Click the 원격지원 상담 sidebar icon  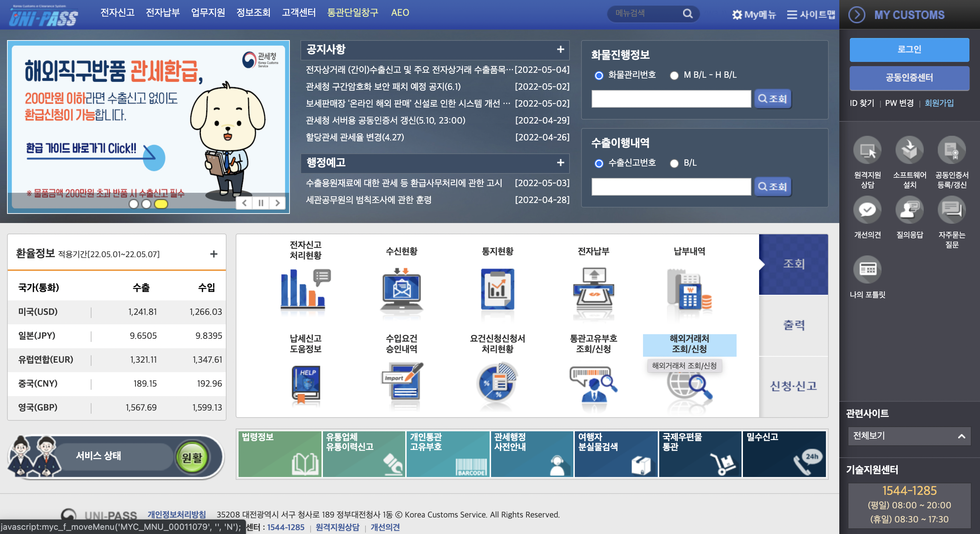867,150
